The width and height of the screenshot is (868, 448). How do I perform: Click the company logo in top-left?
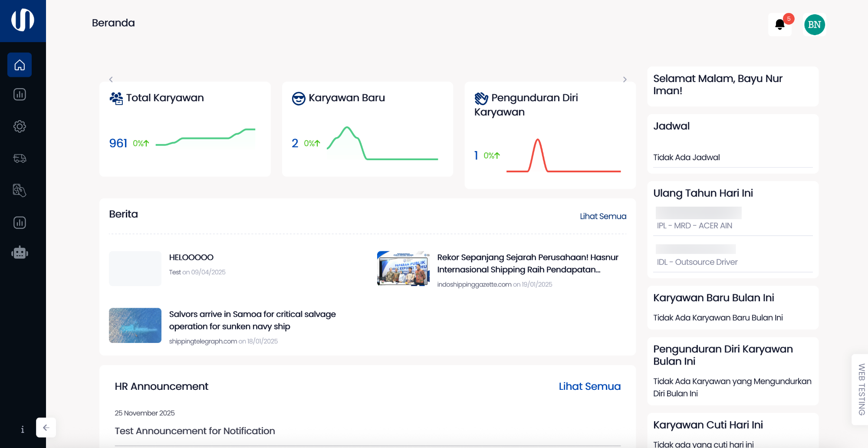tap(23, 20)
